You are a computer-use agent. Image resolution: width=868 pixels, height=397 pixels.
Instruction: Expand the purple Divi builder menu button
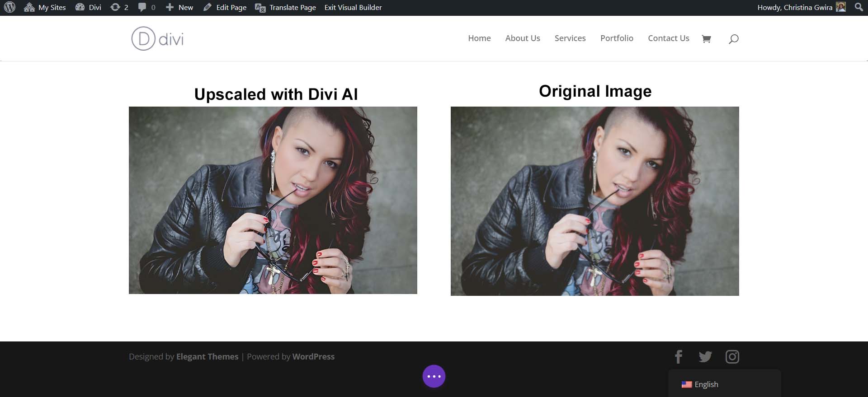pyautogui.click(x=434, y=376)
